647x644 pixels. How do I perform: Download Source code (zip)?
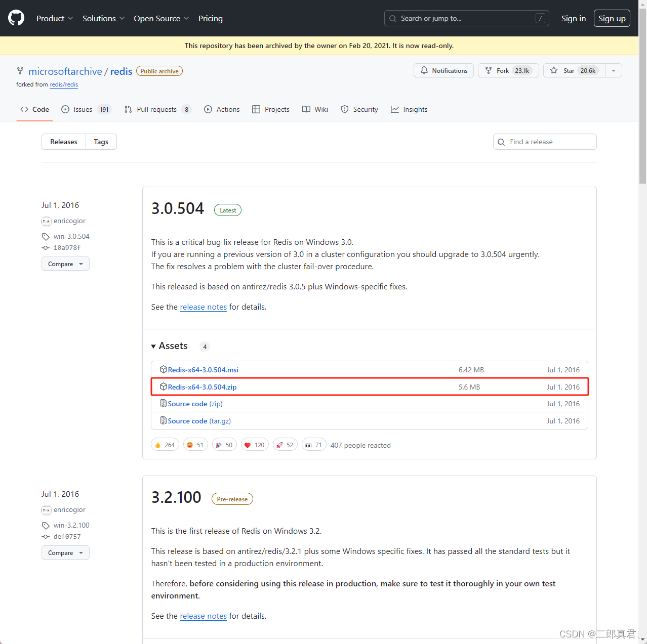[195, 404]
